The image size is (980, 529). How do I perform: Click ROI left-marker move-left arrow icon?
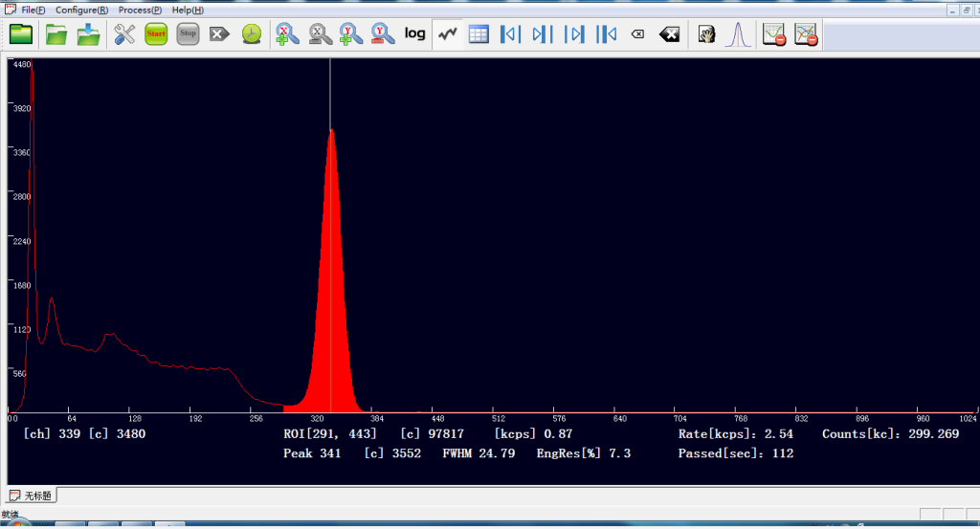(x=511, y=33)
